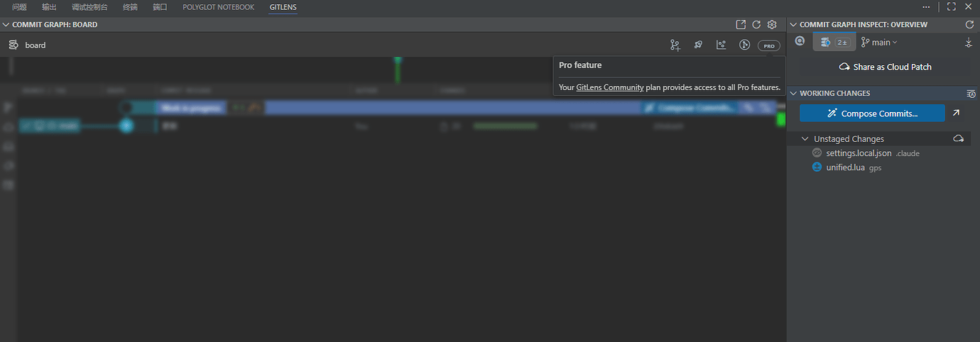The width and height of the screenshot is (980, 342).
Task: Collapse the COMMIT GRAPH INSPECT: OVERVIEW section
Action: [x=794, y=24]
